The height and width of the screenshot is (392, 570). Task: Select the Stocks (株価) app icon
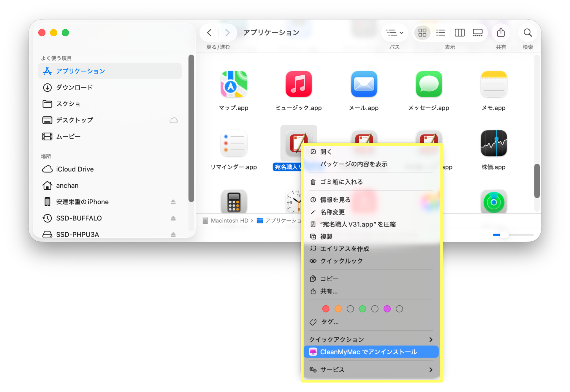pyautogui.click(x=494, y=143)
